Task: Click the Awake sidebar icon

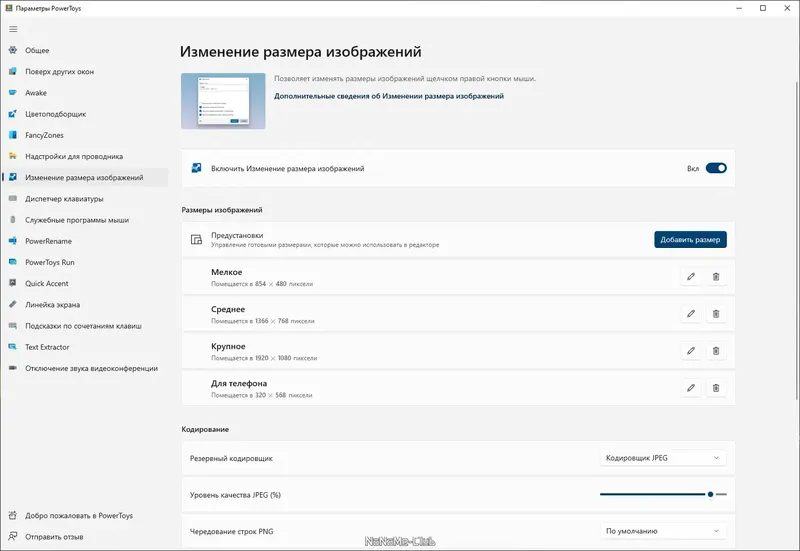Action: [x=13, y=93]
